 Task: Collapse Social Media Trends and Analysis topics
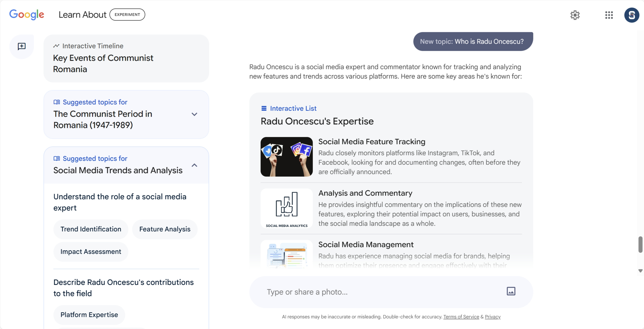194,165
